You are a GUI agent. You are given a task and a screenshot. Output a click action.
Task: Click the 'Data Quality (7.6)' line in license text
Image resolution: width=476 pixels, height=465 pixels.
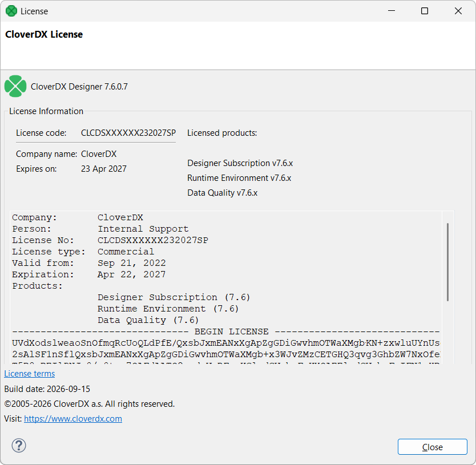pyautogui.click(x=148, y=320)
